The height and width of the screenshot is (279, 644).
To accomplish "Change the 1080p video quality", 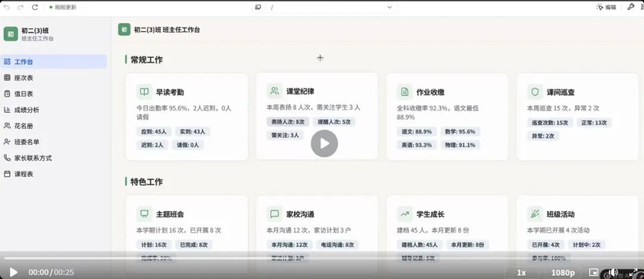I will 563,272.
